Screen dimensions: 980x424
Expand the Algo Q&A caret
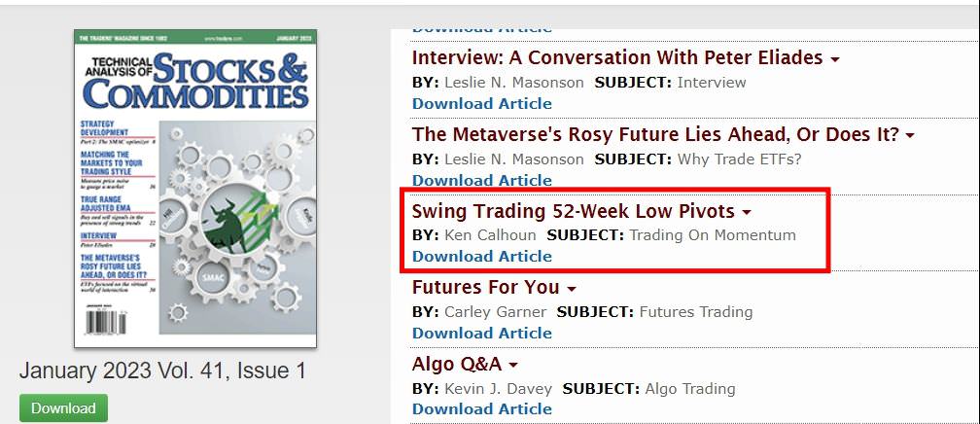(x=513, y=366)
